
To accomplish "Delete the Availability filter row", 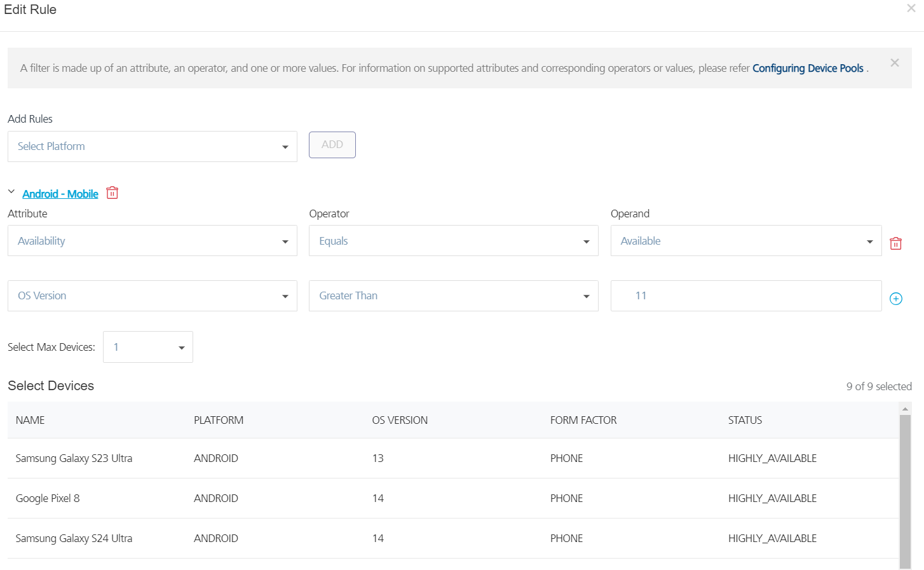I will coord(895,243).
